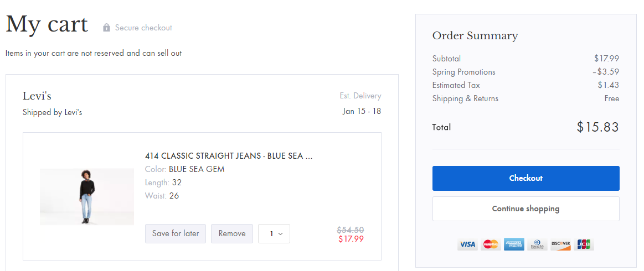The height and width of the screenshot is (271, 644).
Task: Click the JCB card icon
Action: coord(584,244)
